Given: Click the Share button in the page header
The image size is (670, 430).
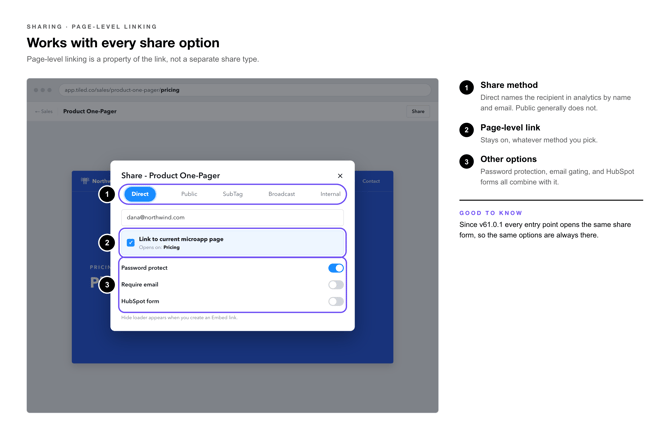Looking at the screenshot, I should tap(418, 111).
